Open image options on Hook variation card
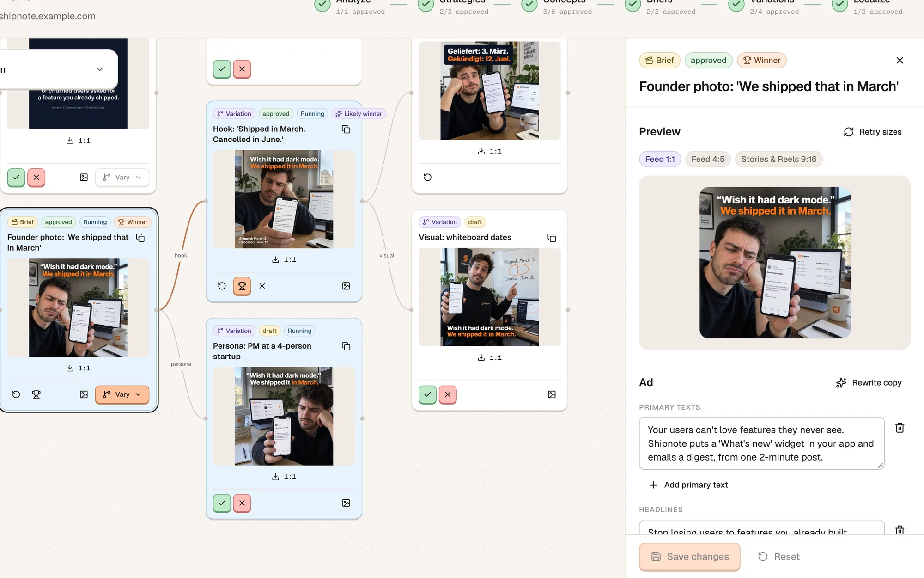Image resolution: width=924 pixels, height=578 pixels. tap(346, 286)
